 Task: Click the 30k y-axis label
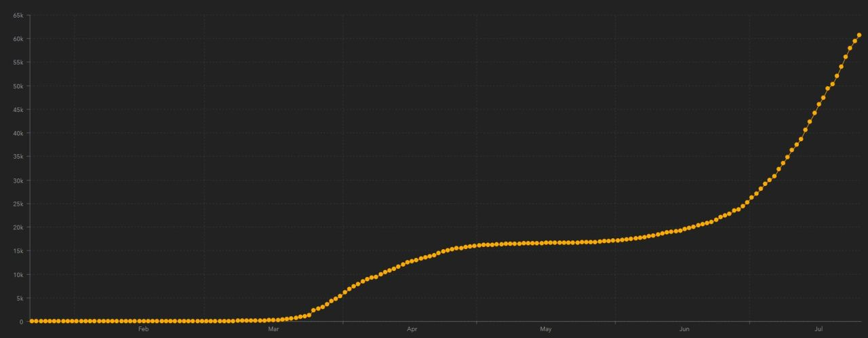point(18,181)
